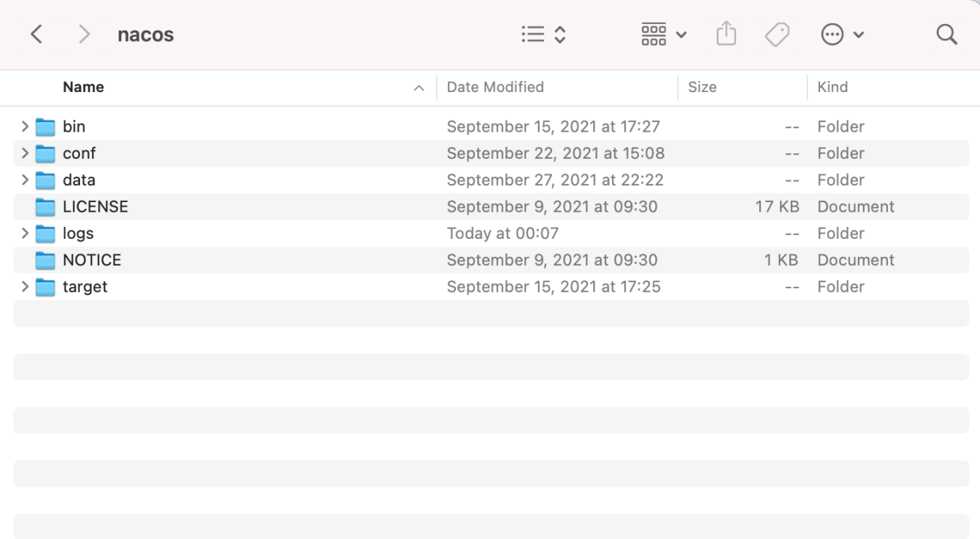Click 'Folder' kind in logs row
Image resolution: width=980 pixels, height=539 pixels.
click(841, 234)
